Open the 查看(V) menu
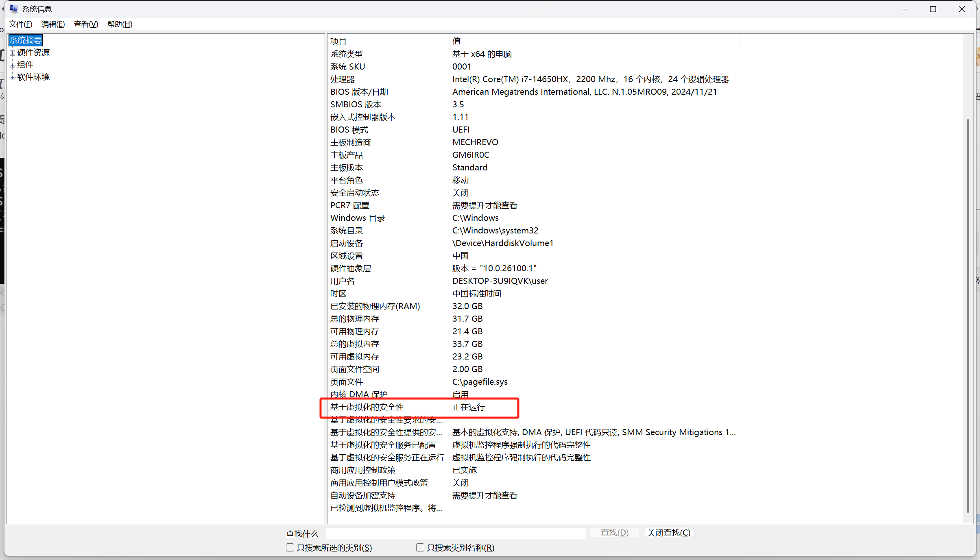980x560 pixels. pyautogui.click(x=86, y=24)
